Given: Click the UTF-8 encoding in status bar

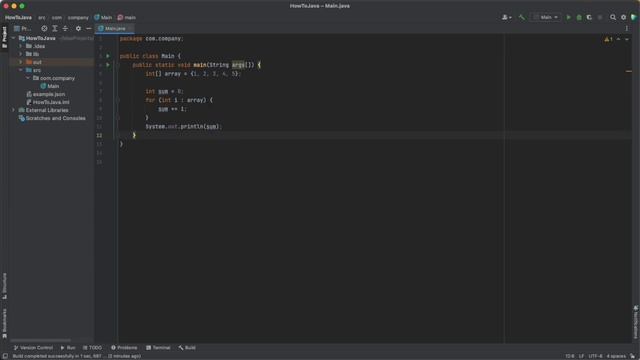Looking at the screenshot, I should point(595,356).
